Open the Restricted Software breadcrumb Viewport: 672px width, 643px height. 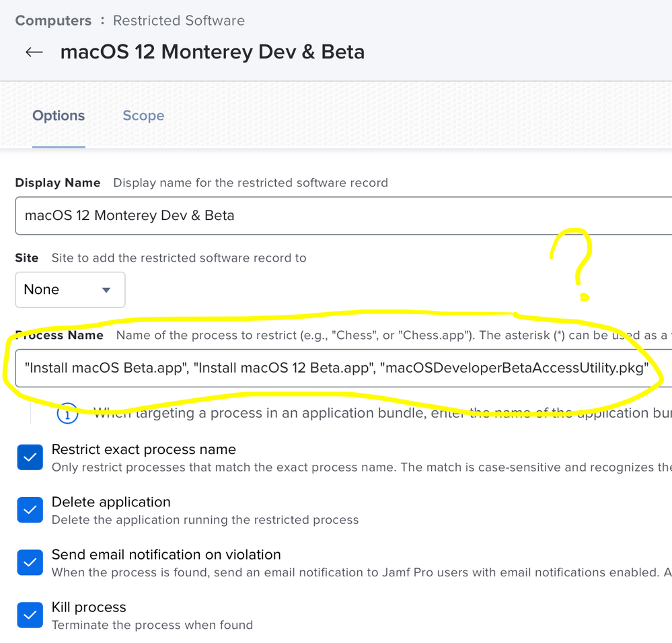tap(179, 21)
